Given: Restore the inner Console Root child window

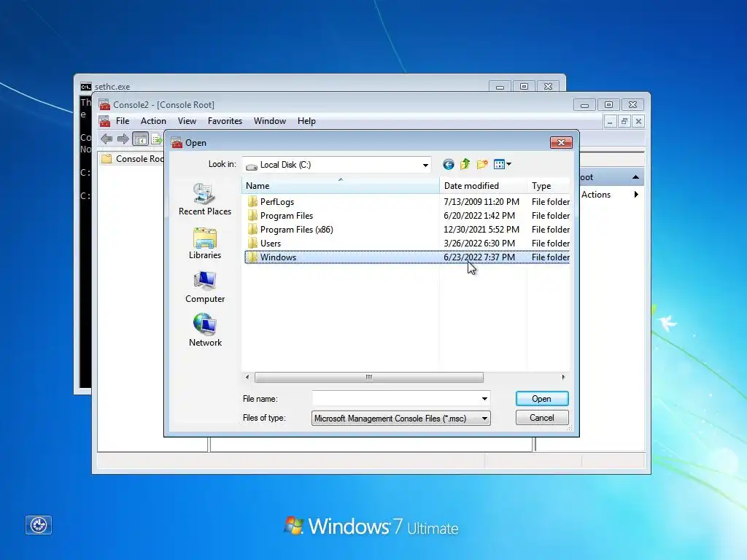Looking at the screenshot, I should point(624,122).
